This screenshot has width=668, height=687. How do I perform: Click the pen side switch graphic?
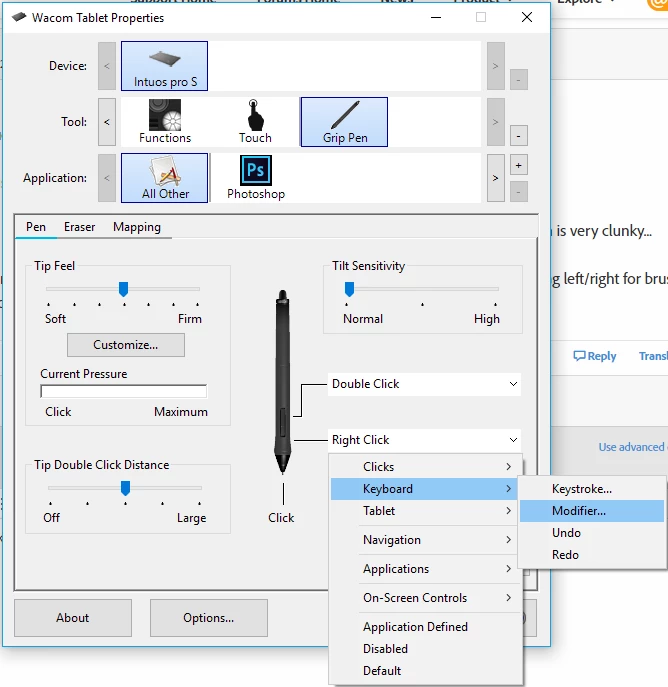[x=283, y=422]
